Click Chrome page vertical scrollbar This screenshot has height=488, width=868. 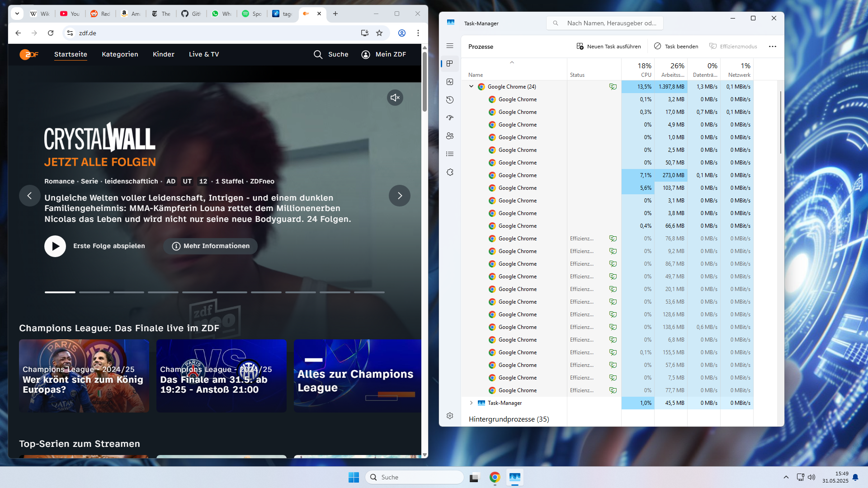pos(425,81)
